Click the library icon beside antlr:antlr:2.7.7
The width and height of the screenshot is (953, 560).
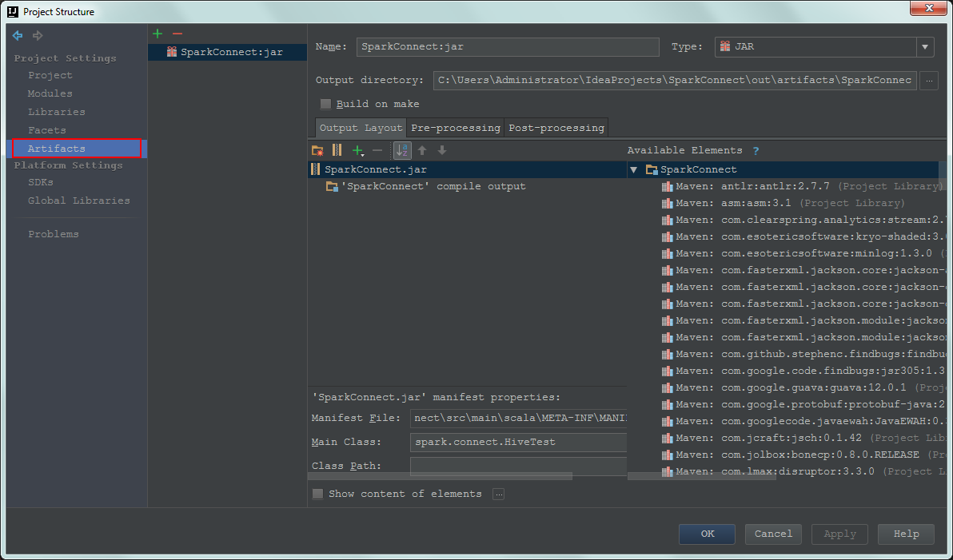pyautogui.click(x=668, y=186)
